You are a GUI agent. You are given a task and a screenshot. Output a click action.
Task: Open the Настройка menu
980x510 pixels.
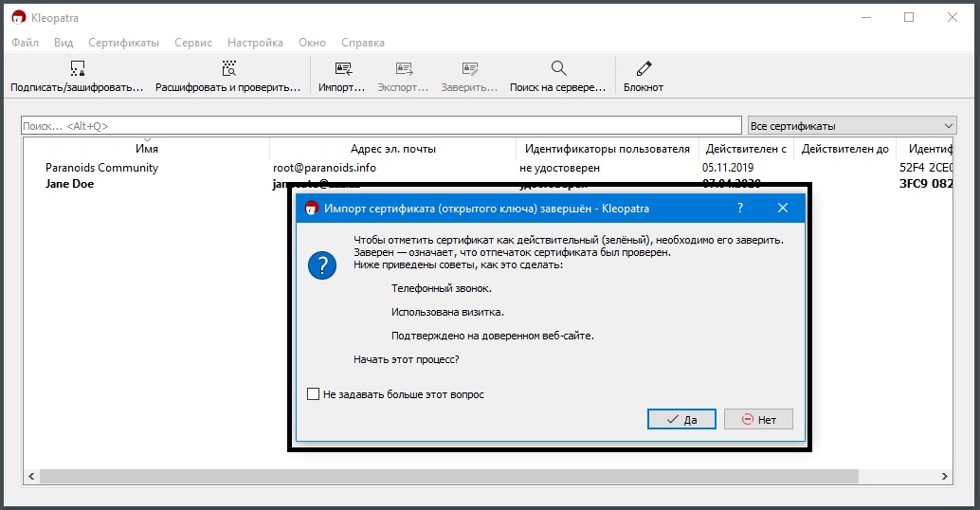pos(255,43)
